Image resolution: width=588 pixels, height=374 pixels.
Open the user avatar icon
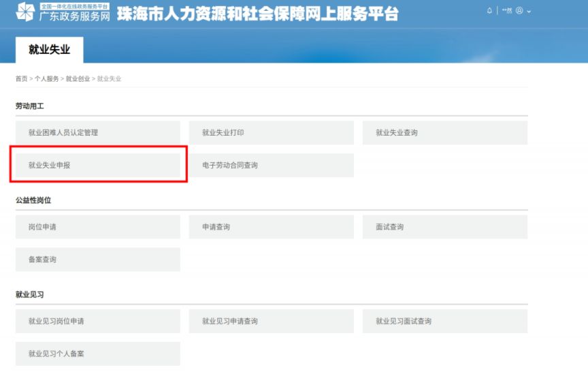coord(519,10)
